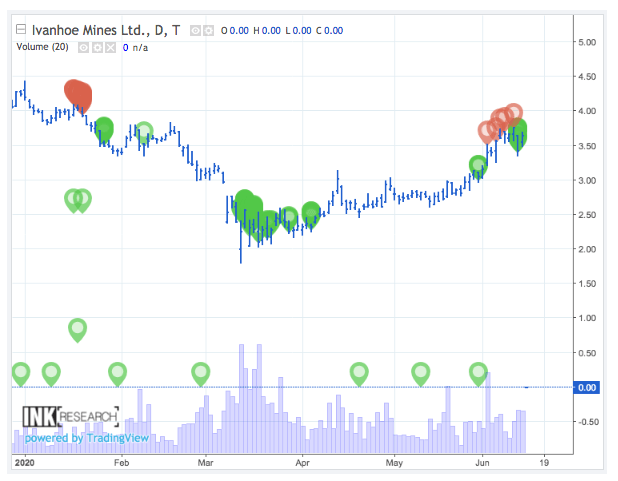This screenshot has width=618, height=481.
Task: Hide the Volume (20) indicator via eye icon
Action: 83,48
